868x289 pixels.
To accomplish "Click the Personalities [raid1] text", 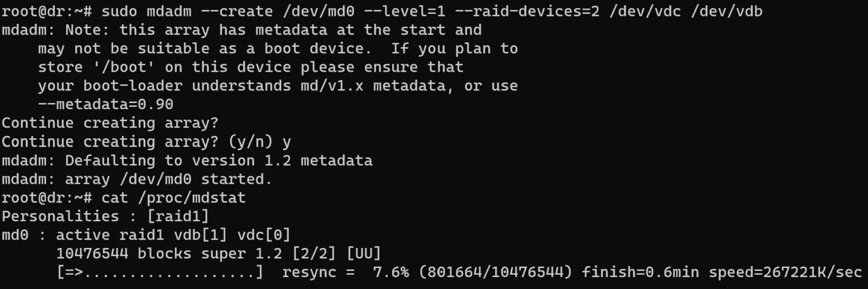I will (105, 217).
